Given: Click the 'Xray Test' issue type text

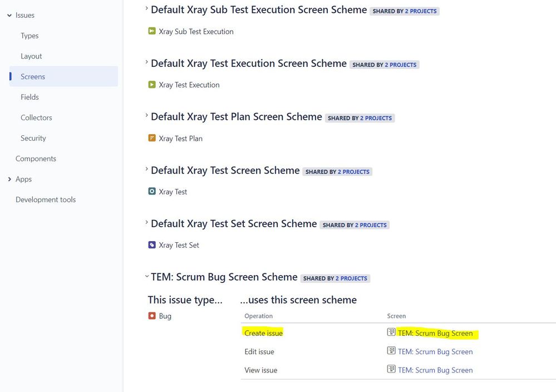Looking at the screenshot, I should (x=173, y=192).
